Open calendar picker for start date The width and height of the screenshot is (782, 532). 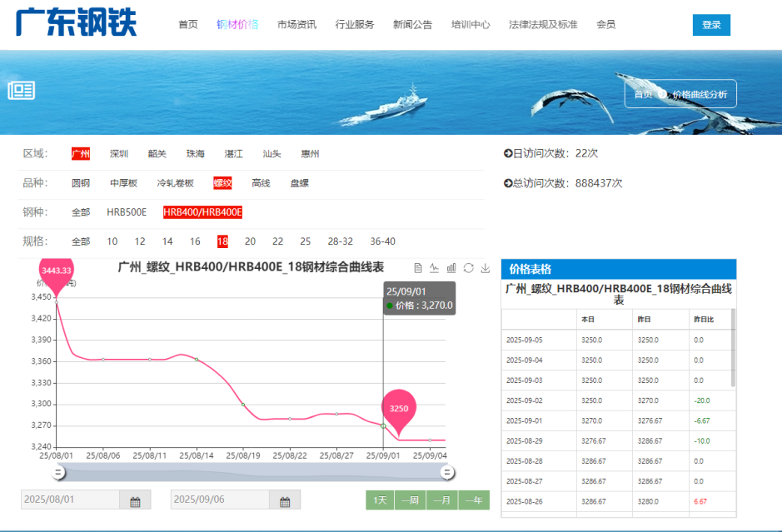tap(135, 500)
